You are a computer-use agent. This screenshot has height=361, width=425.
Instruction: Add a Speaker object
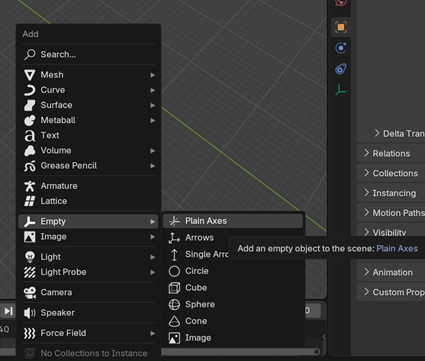tap(88, 313)
